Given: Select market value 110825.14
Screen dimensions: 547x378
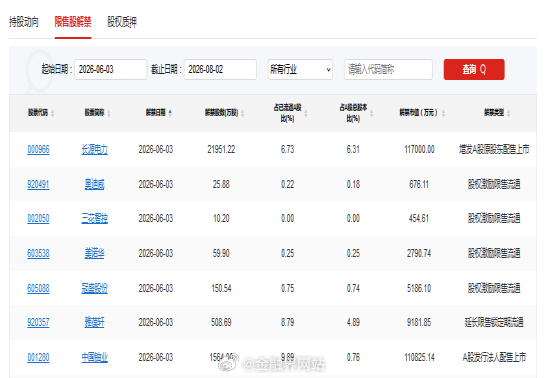Looking at the screenshot, I should pos(419,357).
